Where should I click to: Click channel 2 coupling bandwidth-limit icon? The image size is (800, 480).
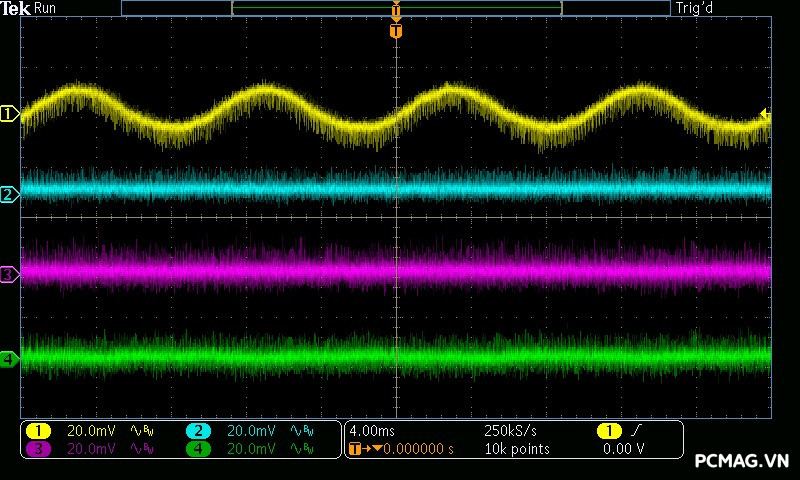pos(301,431)
